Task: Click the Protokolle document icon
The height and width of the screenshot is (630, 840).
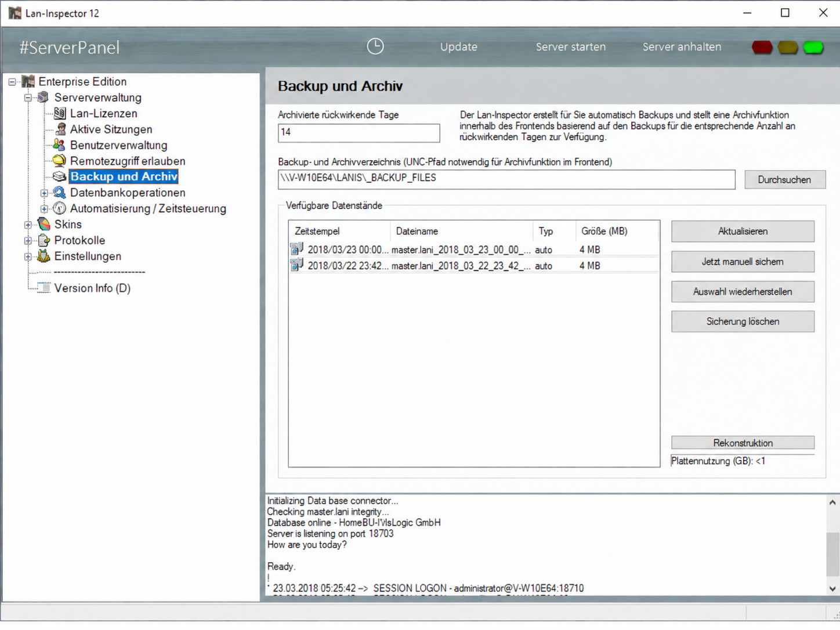Action: [x=44, y=240]
